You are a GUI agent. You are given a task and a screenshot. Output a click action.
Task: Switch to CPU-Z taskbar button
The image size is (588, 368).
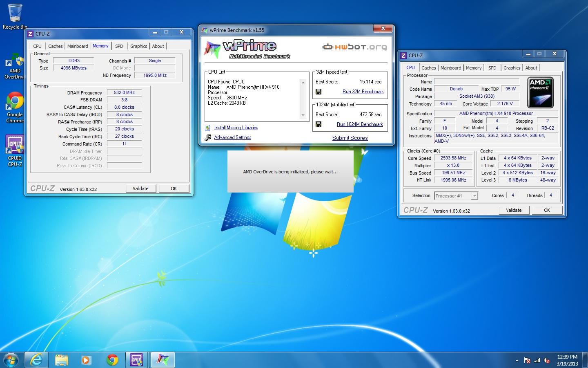(x=136, y=360)
